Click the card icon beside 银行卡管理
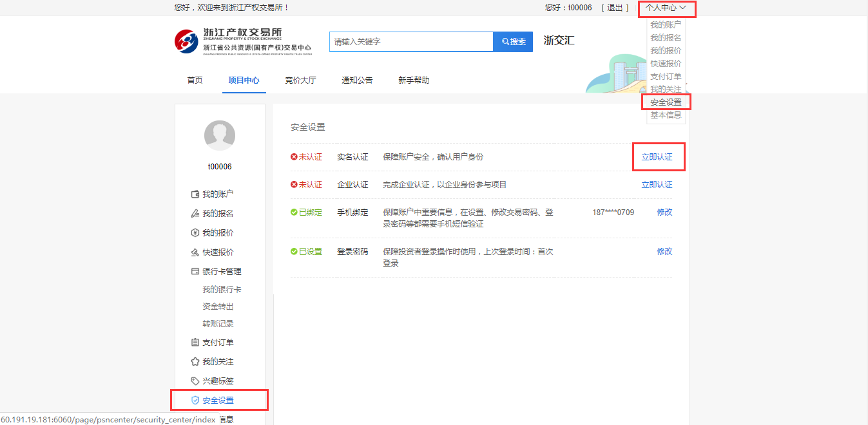The height and width of the screenshot is (425, 868). [x=195, y=272]
